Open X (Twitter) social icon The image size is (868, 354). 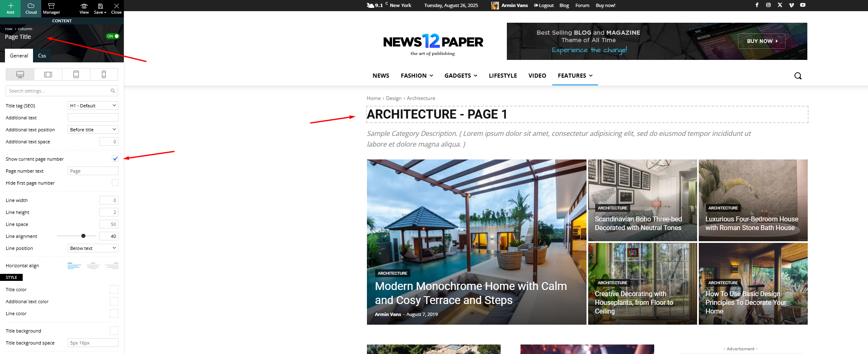point(780,5)
